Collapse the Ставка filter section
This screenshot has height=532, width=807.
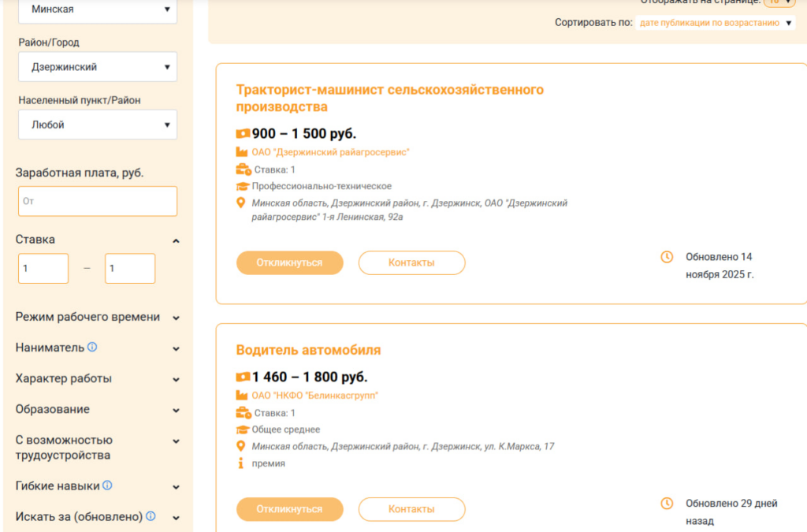[x=176, y=240]
